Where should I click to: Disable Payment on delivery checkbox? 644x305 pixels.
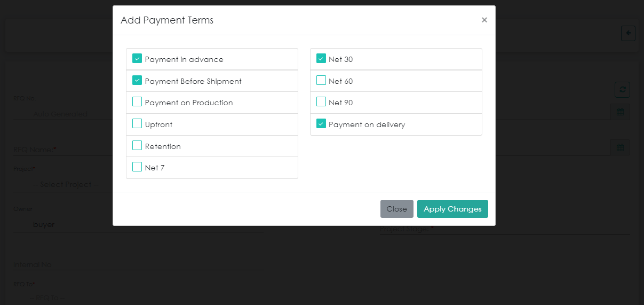[x=321, y=124]
